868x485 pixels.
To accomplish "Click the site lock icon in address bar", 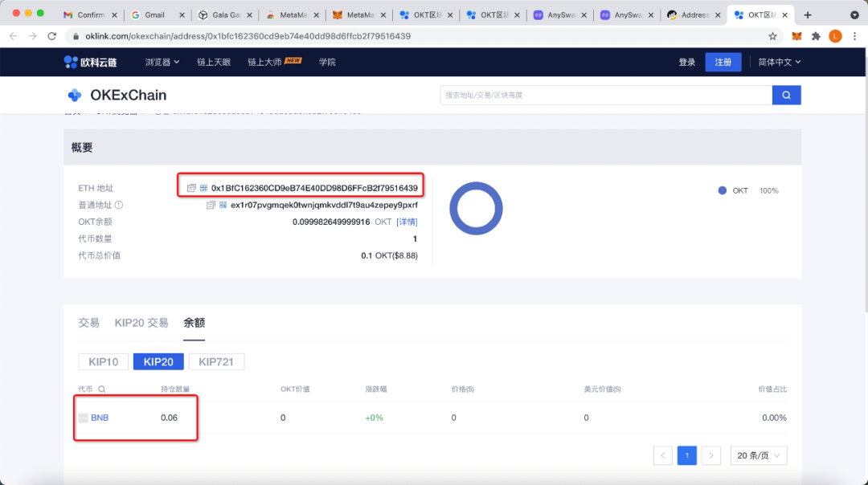I will tap(76, 36).
